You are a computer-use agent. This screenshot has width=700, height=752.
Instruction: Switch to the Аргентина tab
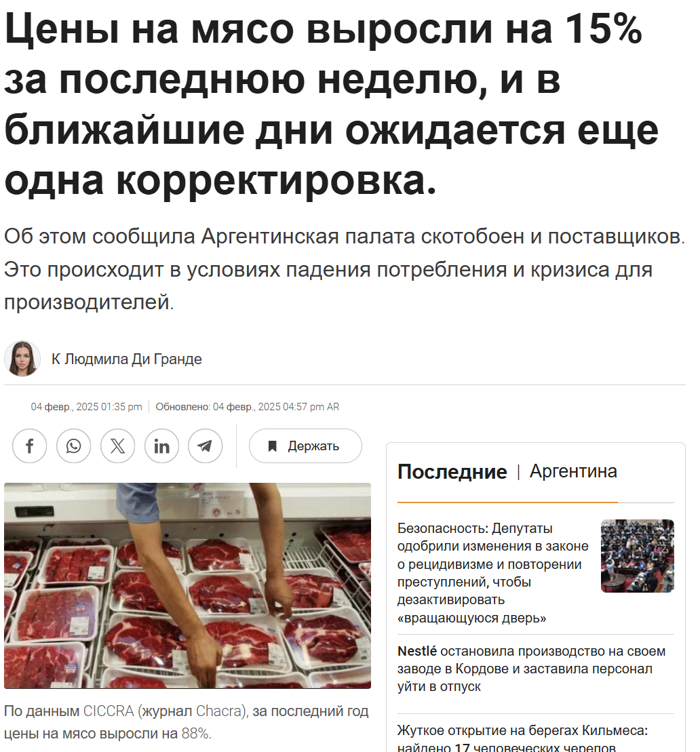(573, 471)
